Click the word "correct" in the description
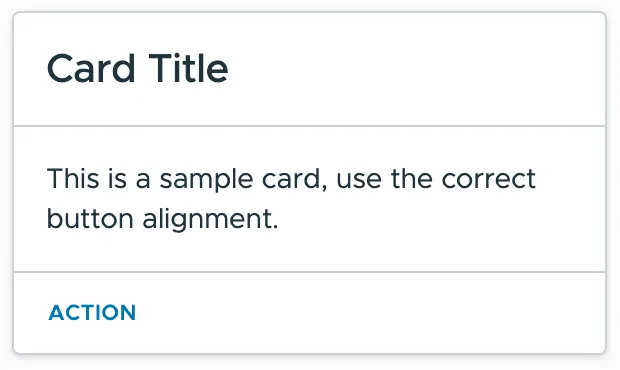The image size is (620, 370). pos(489,179)
